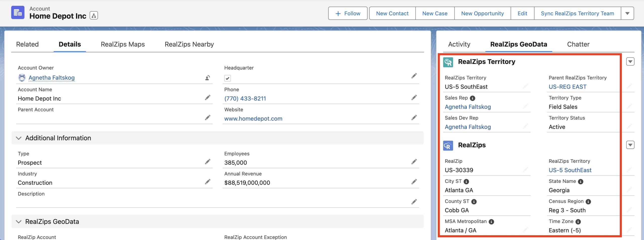Screen dimensions: 644x240
Task: Open the RealZips Maps tab
Action: point(123,44)
